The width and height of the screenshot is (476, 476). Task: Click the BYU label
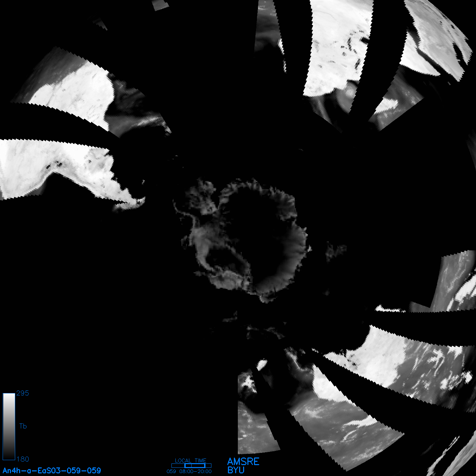[236, 470]
